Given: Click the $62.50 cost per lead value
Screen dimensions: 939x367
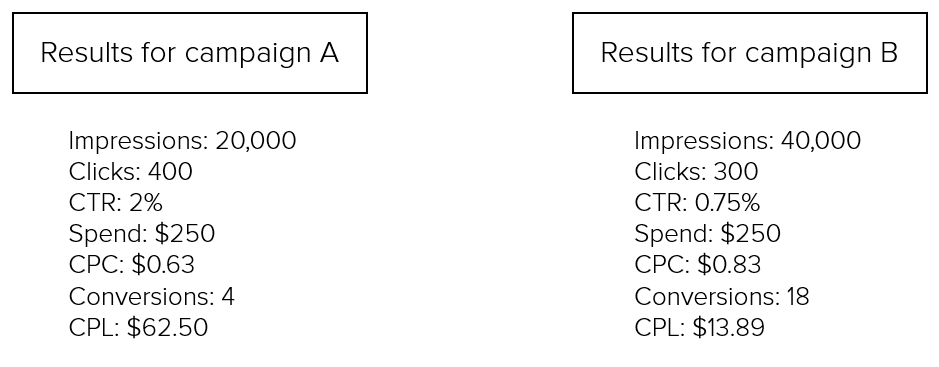Looking at the screenshot, I should click(168, 328).
